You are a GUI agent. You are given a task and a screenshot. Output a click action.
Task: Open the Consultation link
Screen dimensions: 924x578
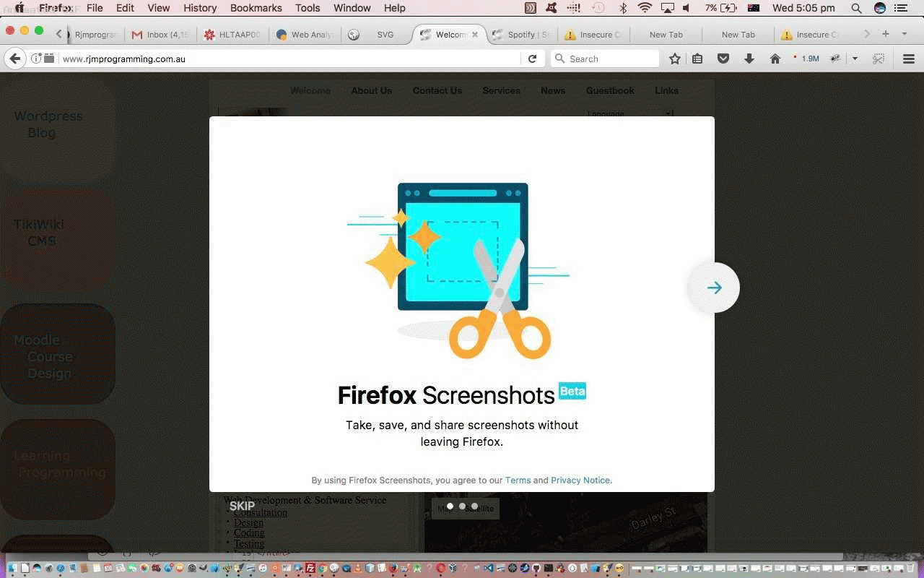[260, 512]
